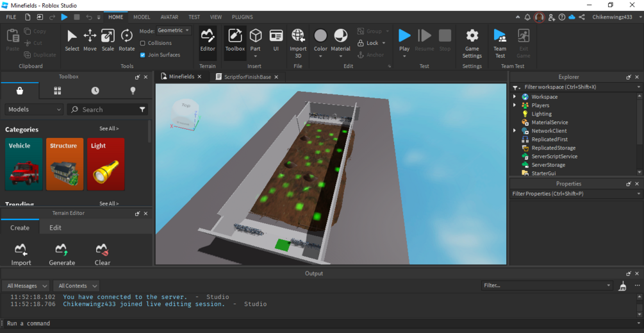Close the Minefields document tab
This screenshot has height=333, width=644.
(x=199, y=77)
